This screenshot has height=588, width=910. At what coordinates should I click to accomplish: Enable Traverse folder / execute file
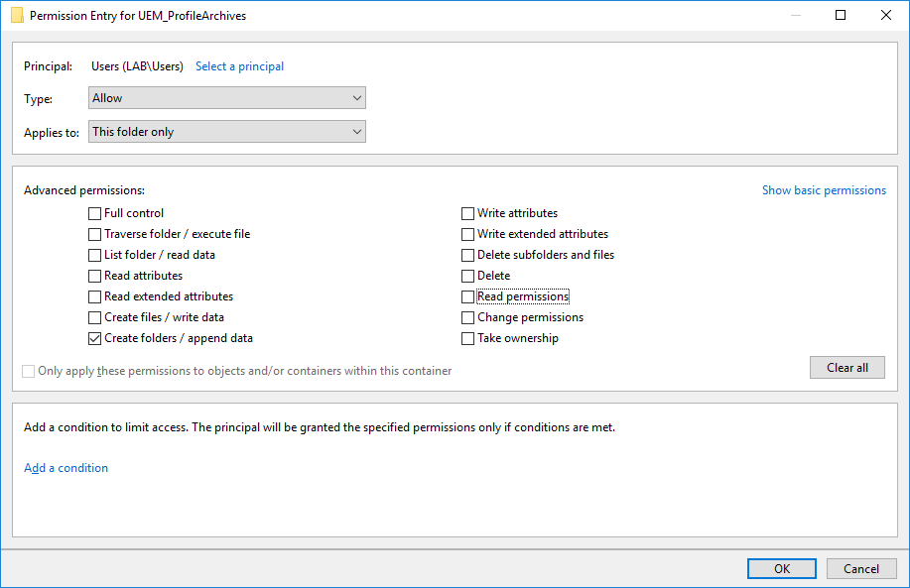[x=95, y=234]
